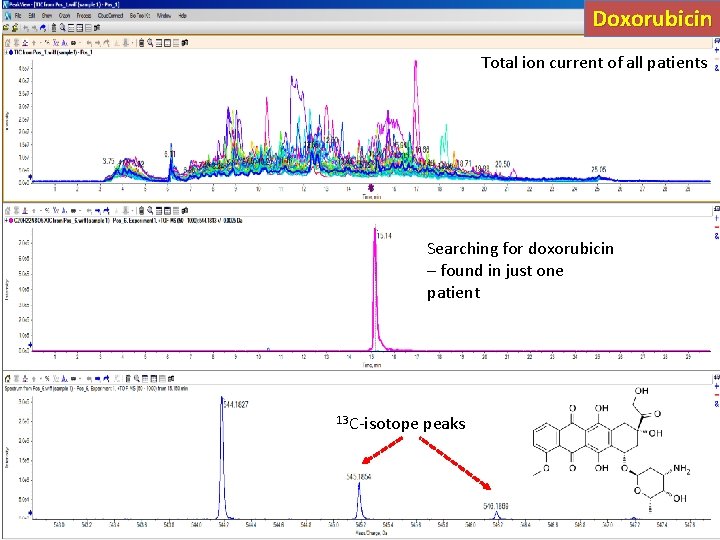Screen dimensions: 720x540
Task: Click the magnifier icon in main toolbar
Action: pyautogui.click(x=62, y=28)
